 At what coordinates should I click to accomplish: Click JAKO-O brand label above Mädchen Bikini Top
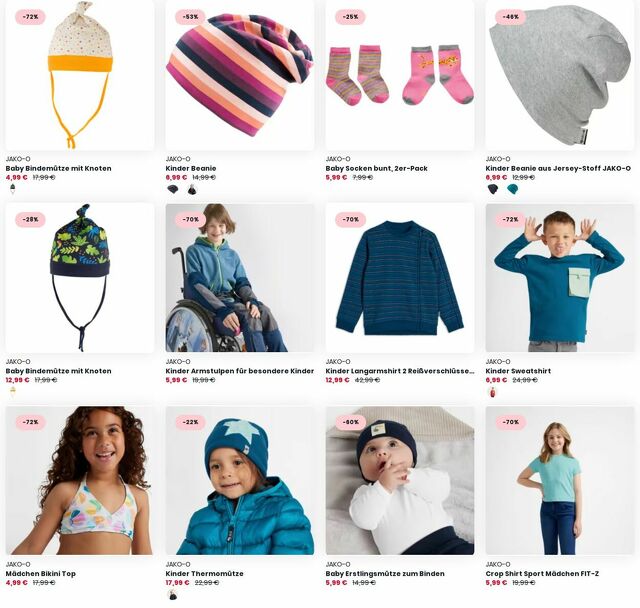18,564
